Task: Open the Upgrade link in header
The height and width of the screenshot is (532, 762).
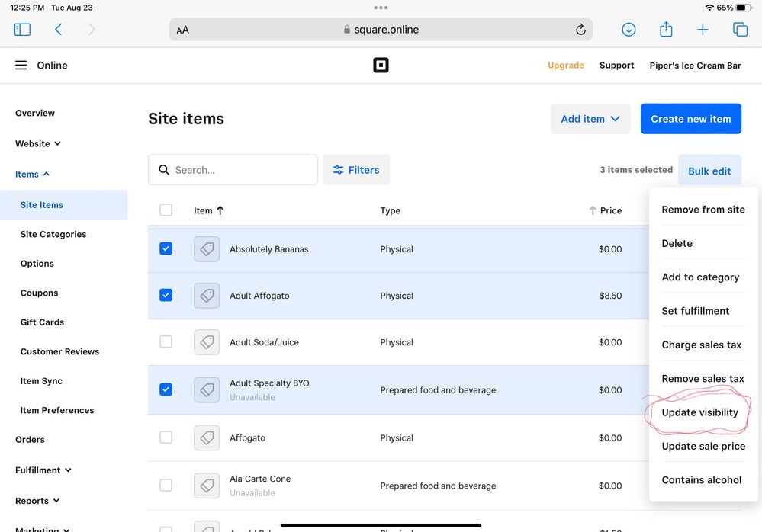Action: (566, 66)
